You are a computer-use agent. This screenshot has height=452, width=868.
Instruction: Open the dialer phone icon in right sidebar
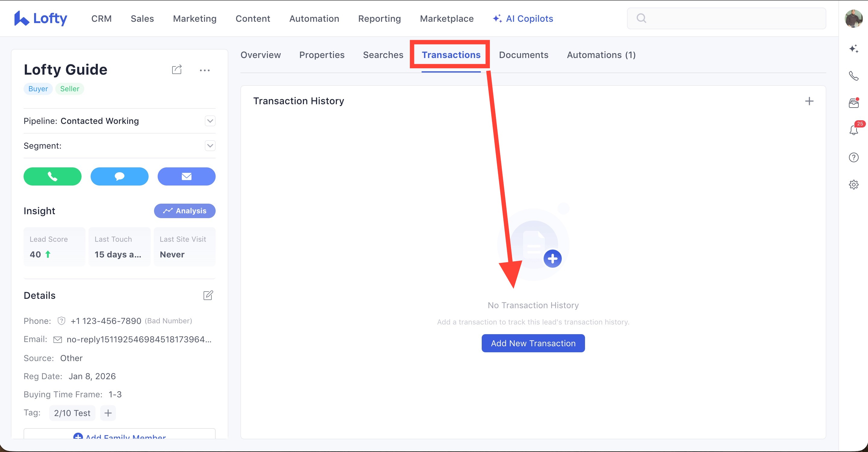point(854,76)
